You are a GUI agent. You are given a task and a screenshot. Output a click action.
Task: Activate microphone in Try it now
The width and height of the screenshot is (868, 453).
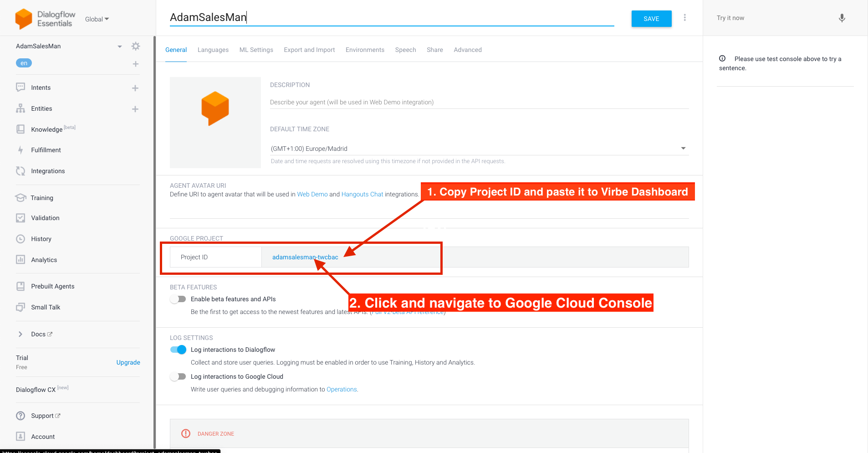click(x=842, y=18)
